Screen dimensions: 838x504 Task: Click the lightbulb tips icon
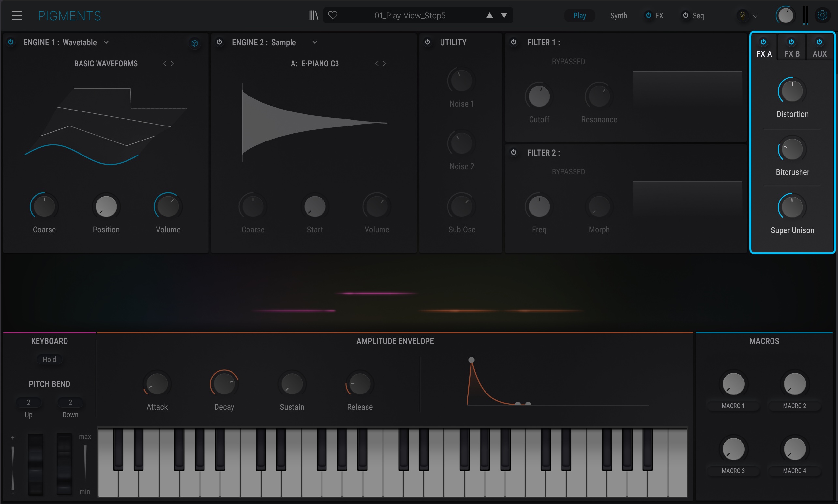tap(742, 16)
